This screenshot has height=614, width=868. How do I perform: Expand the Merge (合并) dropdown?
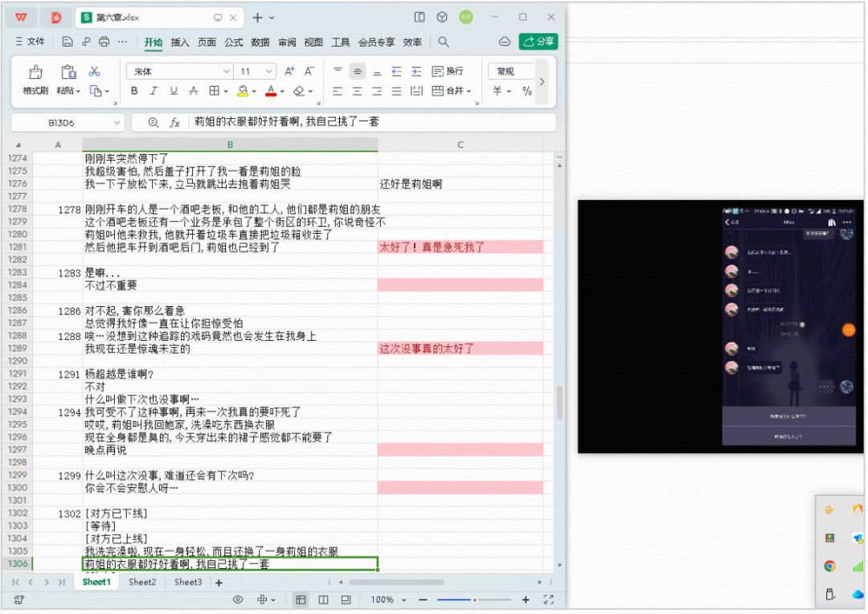coord(469,92)
